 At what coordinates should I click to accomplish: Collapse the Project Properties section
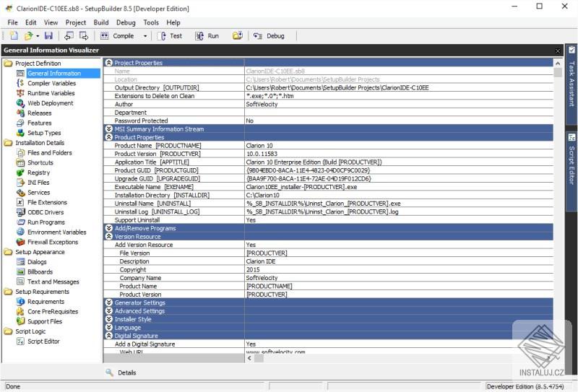pos(109,63)
